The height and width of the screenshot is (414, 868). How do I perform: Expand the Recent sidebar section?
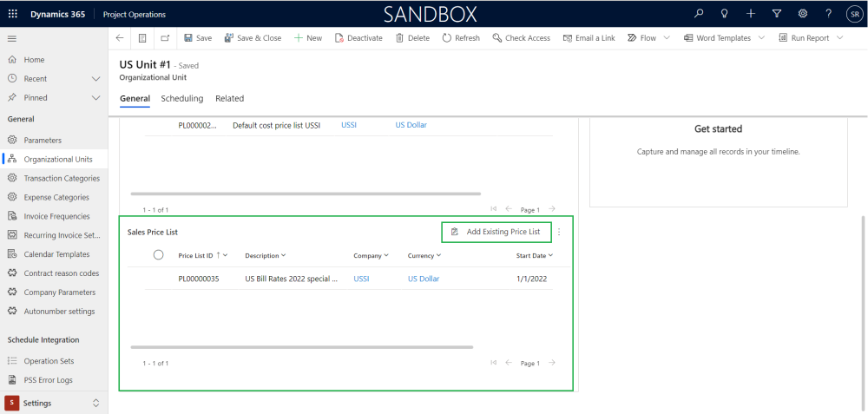click(95, 79)
